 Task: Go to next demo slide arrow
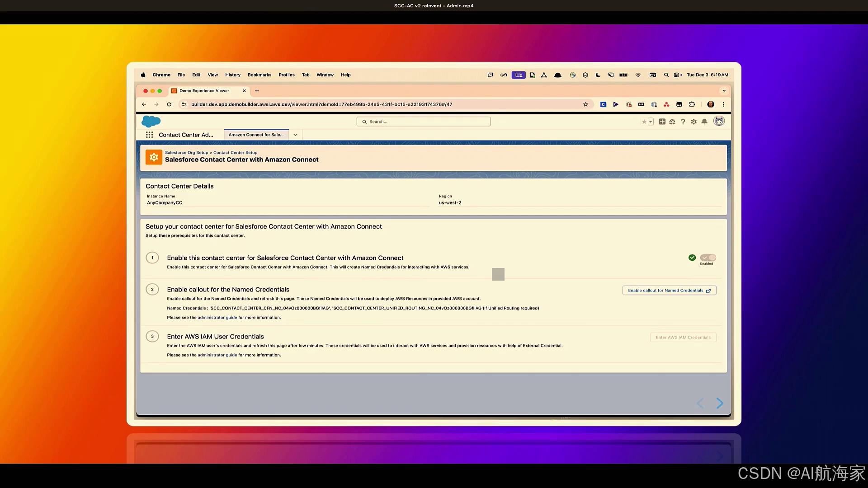[x=720, y=403]
